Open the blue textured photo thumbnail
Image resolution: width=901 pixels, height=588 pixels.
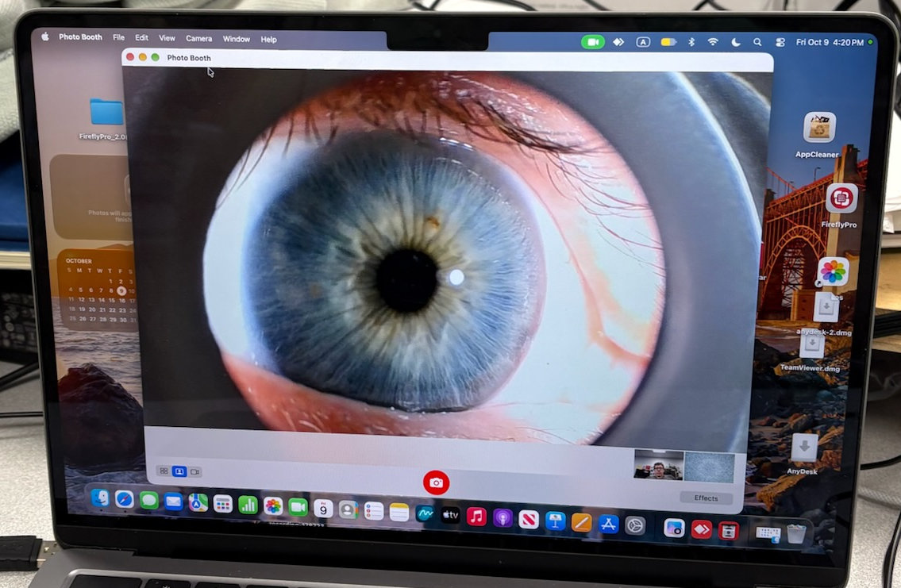tap(709, 468)
